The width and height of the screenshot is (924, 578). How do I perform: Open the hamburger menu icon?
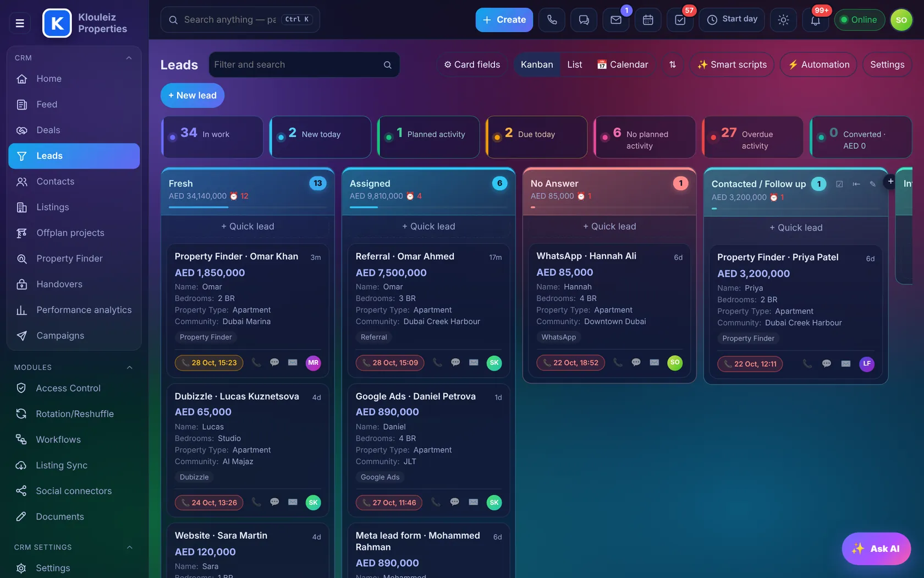coord(20,23)
